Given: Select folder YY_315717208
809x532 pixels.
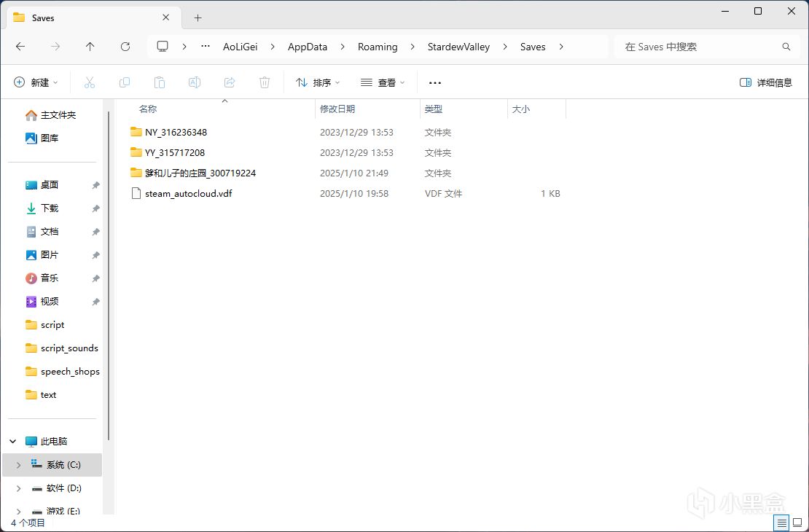Looking at the screenshot, I should pyautogui.click(x=175, y=153).
